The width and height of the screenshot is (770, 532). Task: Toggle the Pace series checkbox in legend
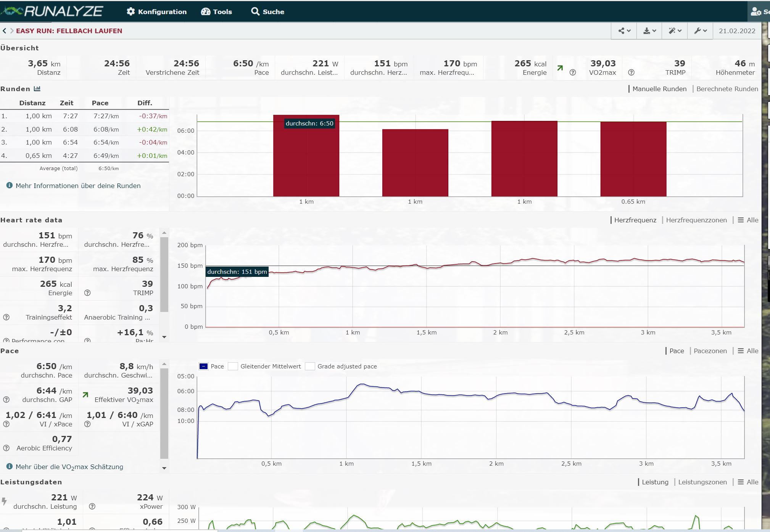[203, 366]
